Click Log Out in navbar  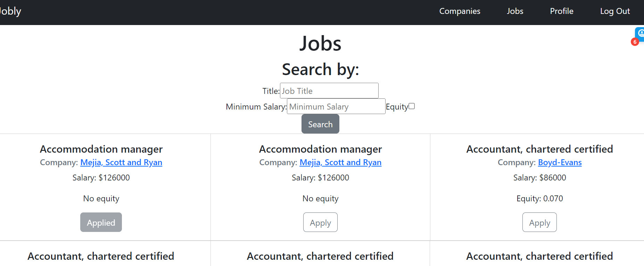(614, 11)
